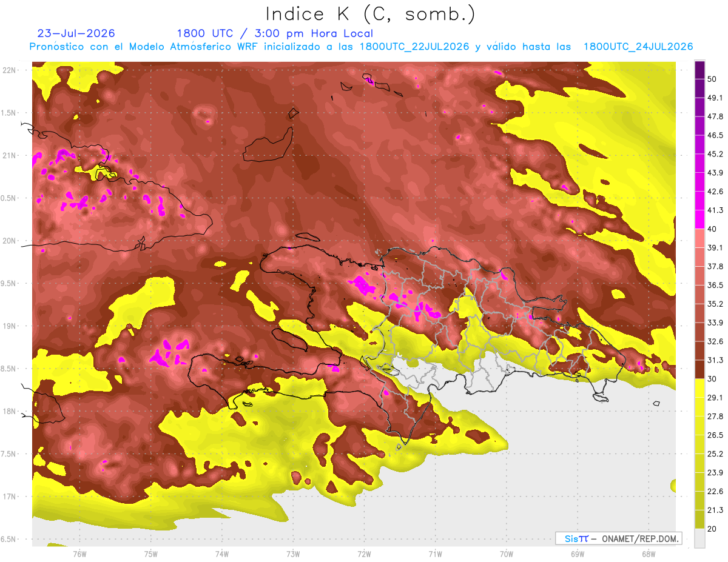This screenshot has height=562, width=728.
Task: Click the "75W" longitude label
Action: [x=151, y=554]
